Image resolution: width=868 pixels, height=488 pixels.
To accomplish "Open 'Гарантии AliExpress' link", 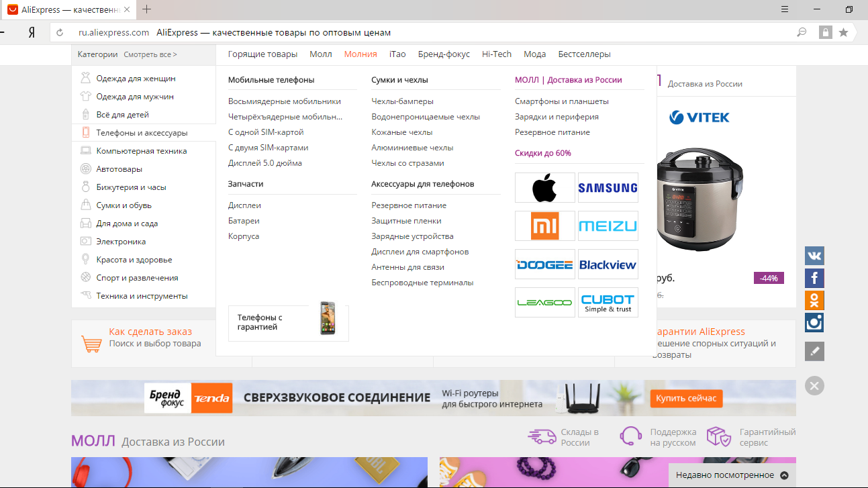I will [x=700, y=332].
